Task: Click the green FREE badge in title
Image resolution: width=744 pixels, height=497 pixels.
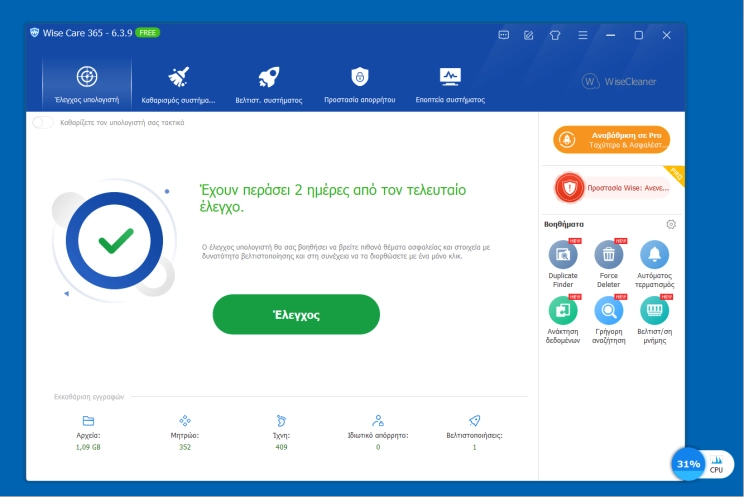Action: pos(148,33)
